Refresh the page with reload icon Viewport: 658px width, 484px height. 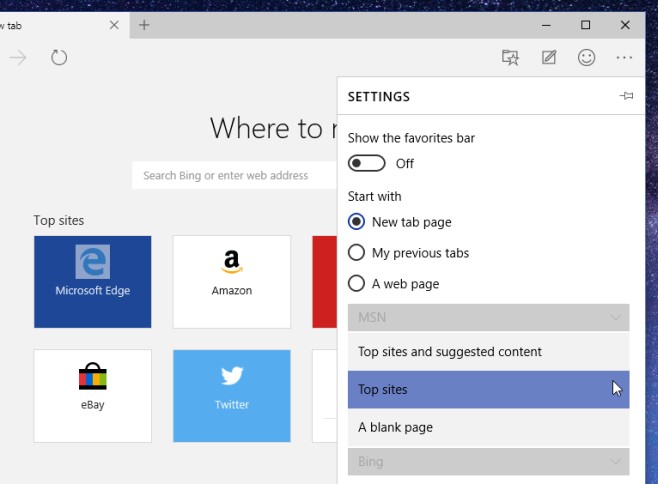coord(59,58)
